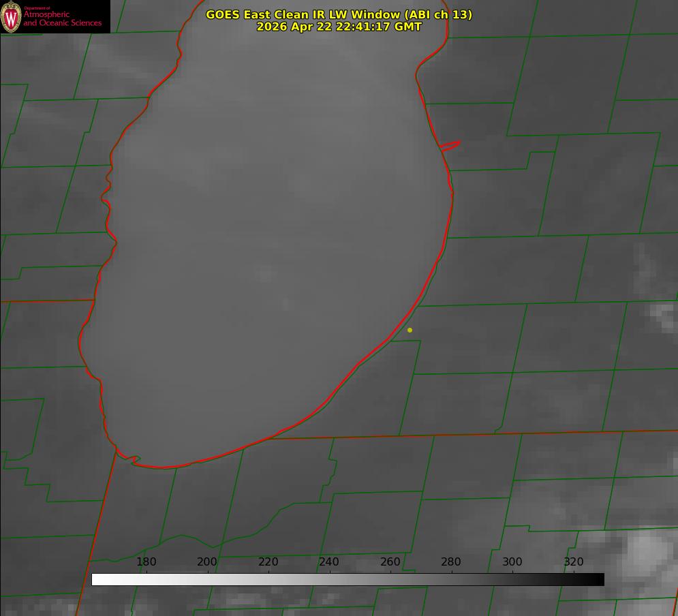
Task: Click the 260 tick label on the colorbar
Action: (x=390, y=561)
